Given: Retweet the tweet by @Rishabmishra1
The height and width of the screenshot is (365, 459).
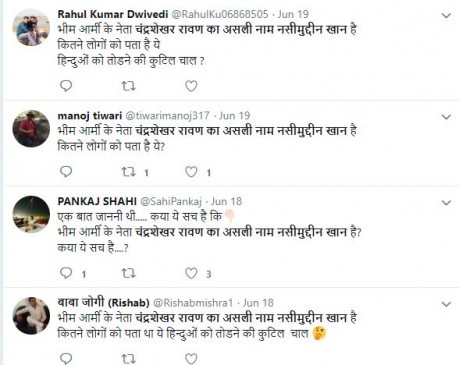Looking at the screenshot, I should point(128,359).
